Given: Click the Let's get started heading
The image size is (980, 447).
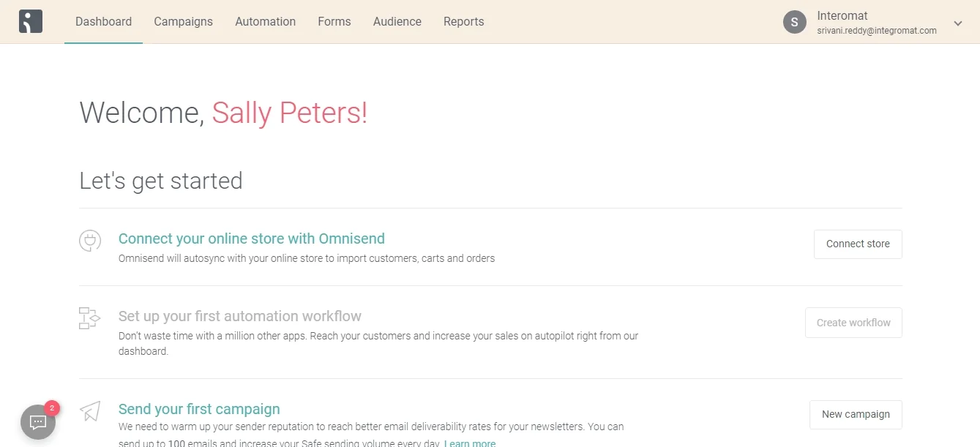Looking at the screenshot, I should [161, 181].
